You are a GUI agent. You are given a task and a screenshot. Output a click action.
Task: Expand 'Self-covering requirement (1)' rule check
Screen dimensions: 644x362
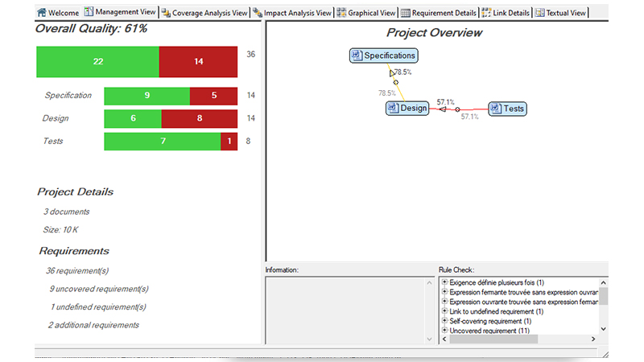point(444,321)
